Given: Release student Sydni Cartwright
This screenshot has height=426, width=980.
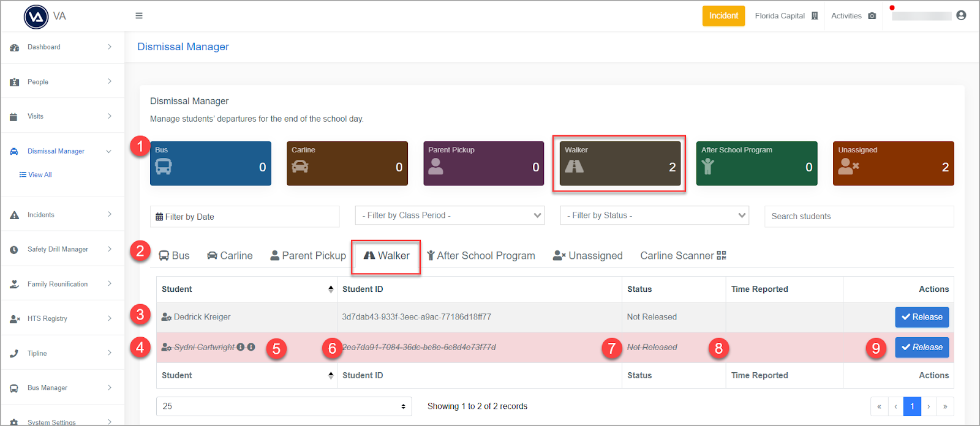Looking at the screenshot, I should tap(922, 347).
